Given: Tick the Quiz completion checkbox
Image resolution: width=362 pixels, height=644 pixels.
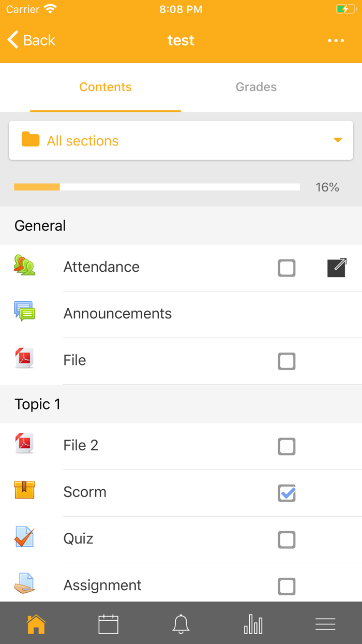Looking at the screenshot, I should click(286, 540).
